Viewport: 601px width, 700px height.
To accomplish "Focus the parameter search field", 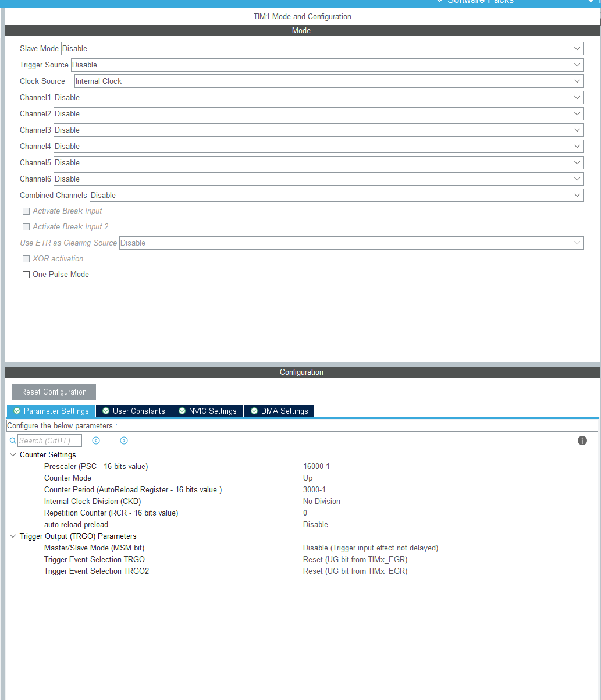I will coord(50,440).
